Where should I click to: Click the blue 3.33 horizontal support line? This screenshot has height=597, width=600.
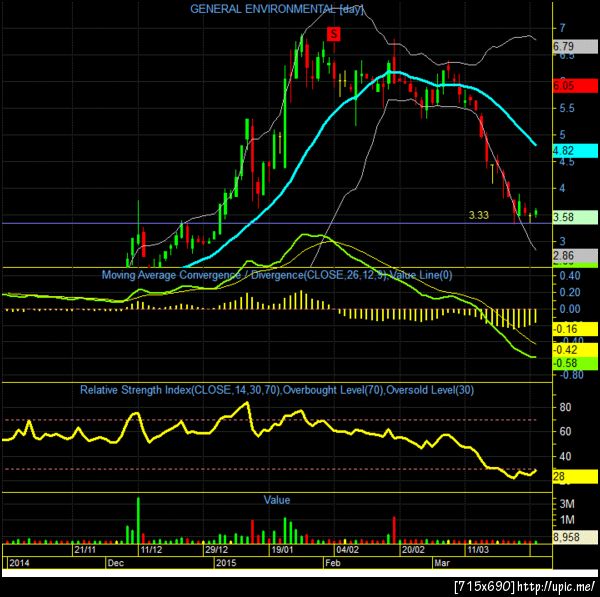point(277,223)
